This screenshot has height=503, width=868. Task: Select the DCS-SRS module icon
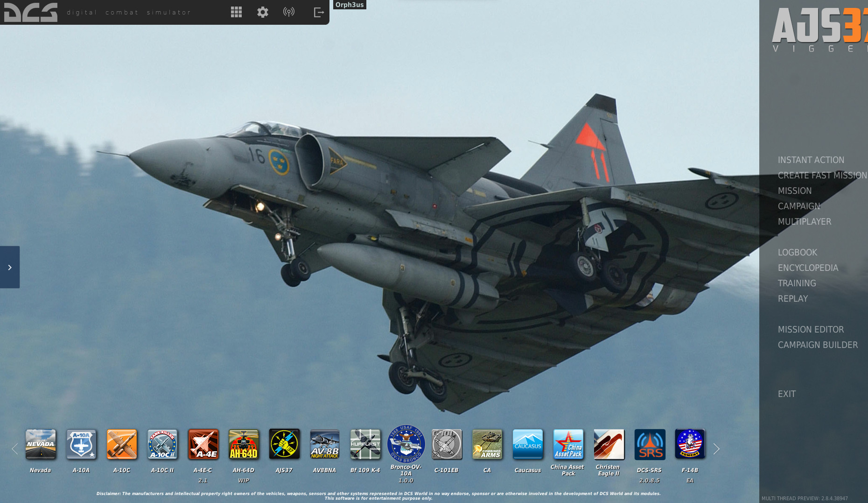pyautogui.click(x=650, y=444)
